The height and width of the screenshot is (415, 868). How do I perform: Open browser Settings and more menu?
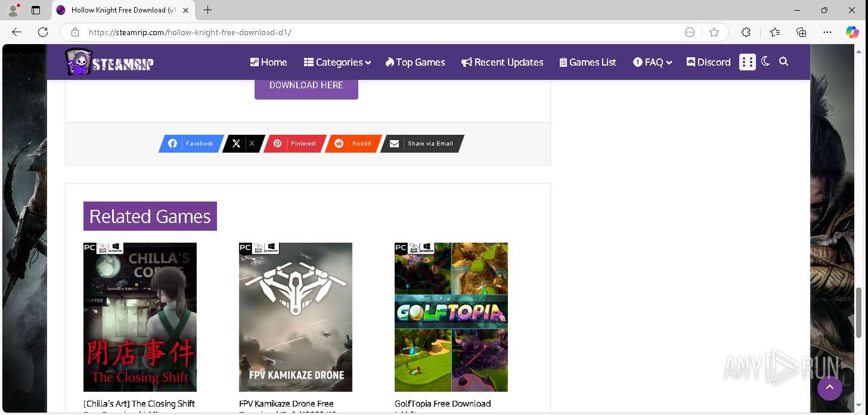[827, 32]
